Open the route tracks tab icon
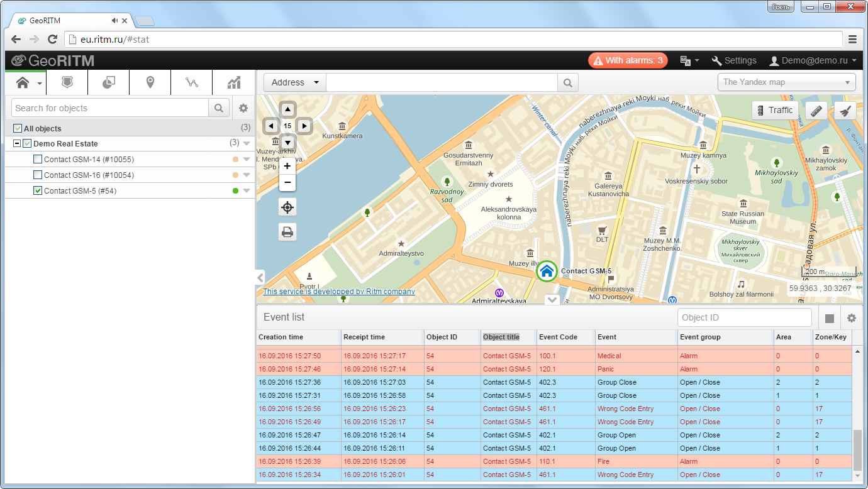Viewport: 868px width, 489px height. click(192, 82)
